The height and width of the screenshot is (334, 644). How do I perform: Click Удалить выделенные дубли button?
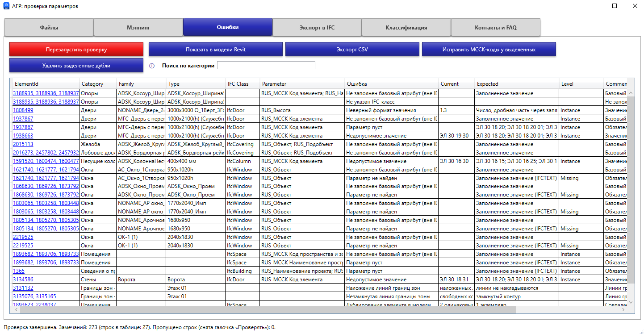[76, 65]
